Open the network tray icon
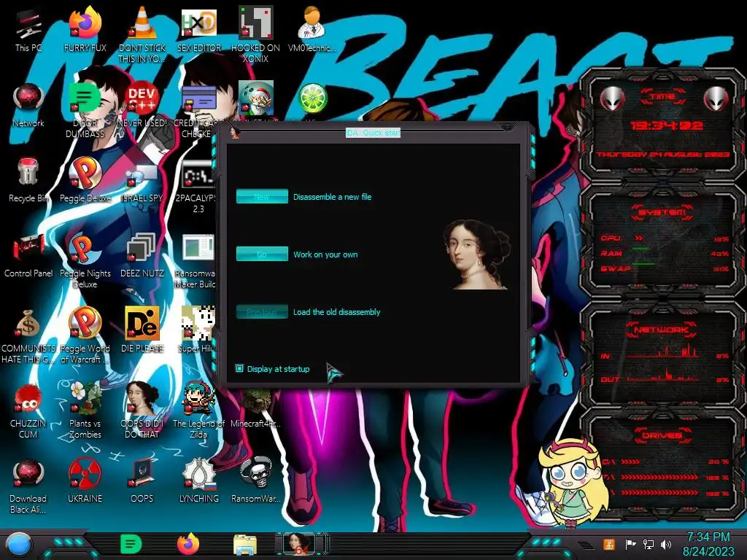 tap(648, 544)
